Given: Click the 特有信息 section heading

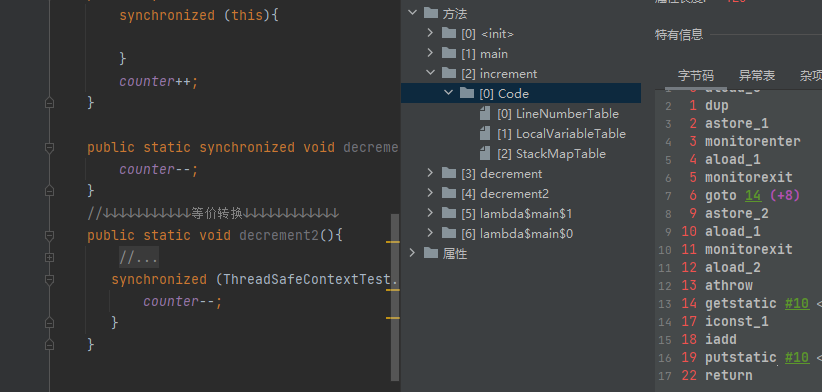Looking at the screenshot, I should (x=679, y=35).
